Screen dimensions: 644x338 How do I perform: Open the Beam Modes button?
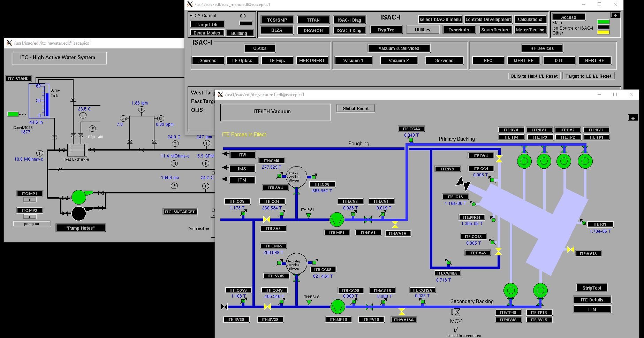tap(207, 33)
